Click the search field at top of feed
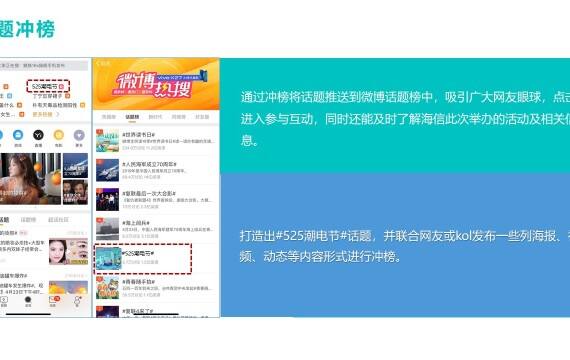Image resolution: width=570 pixels, height=360 pixels. coord(44,65)
